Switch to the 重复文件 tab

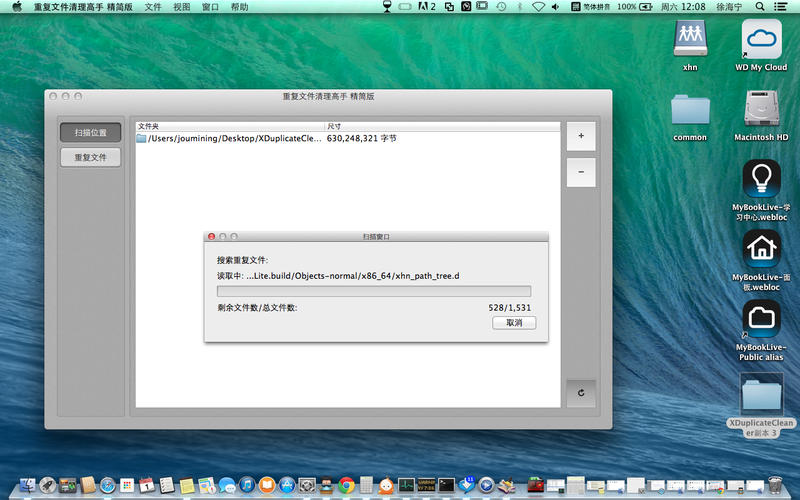click(90, 157)
